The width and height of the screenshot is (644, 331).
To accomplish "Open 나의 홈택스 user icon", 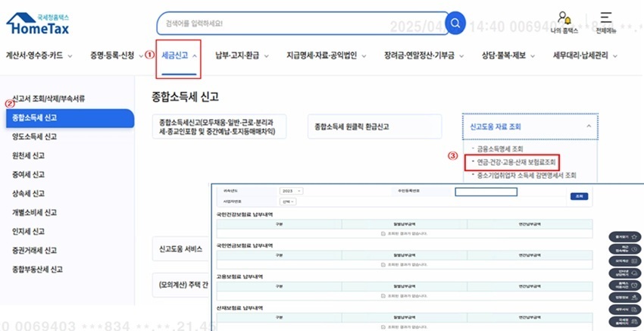I will [x=564, y=23].
